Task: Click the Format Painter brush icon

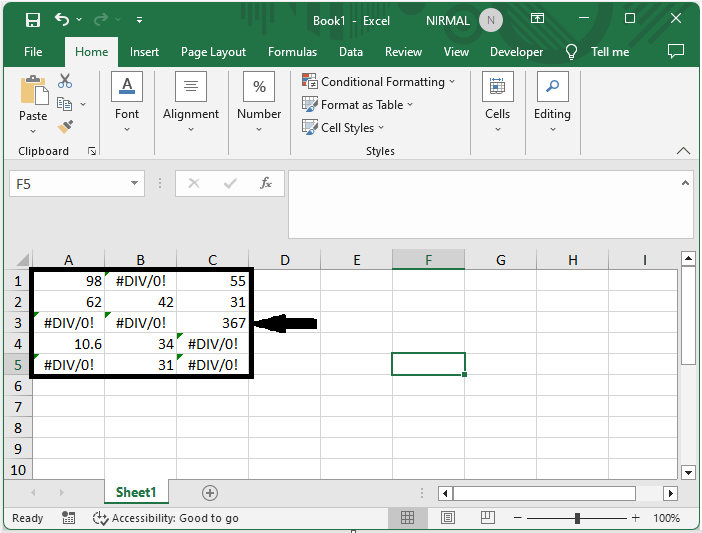Action: click(65, 127)
